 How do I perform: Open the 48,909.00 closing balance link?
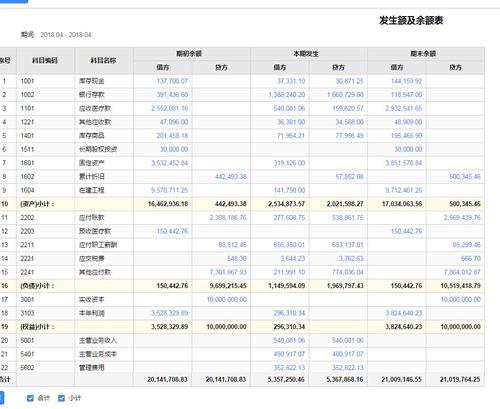coord(408,122)
